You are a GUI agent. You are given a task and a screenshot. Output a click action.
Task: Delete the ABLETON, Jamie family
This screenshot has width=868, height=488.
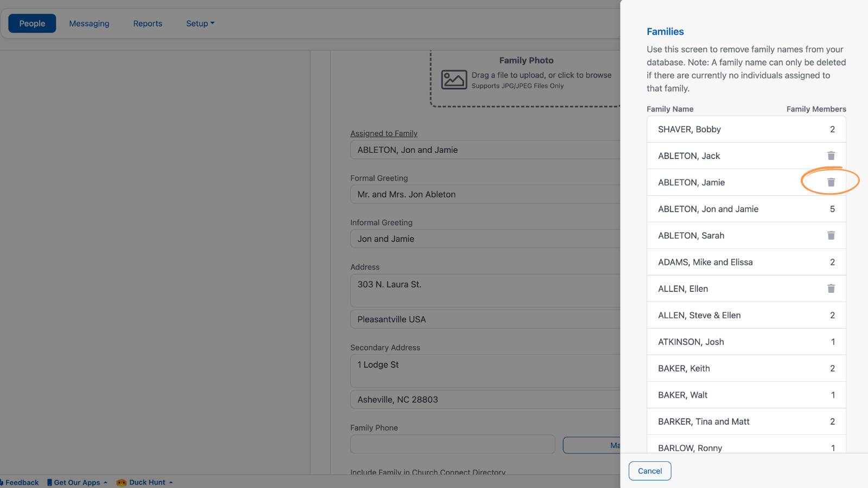(x=831, y=182)
